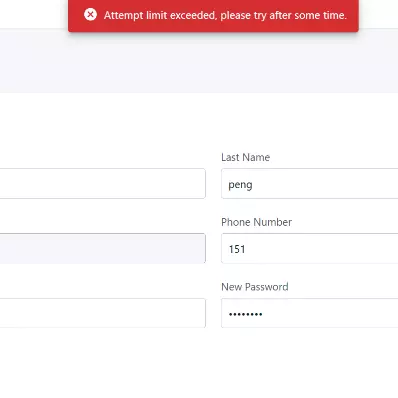This screenshot has height=398, width=398.
Task: Click the 'New Password' label
Action: pyautogui.click(x=255, y=287)
